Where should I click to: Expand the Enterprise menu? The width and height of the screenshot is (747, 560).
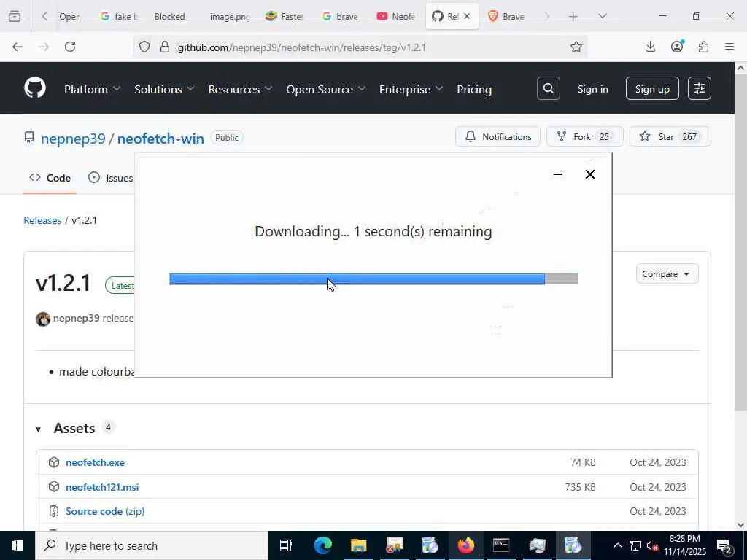tap(411, 89)
